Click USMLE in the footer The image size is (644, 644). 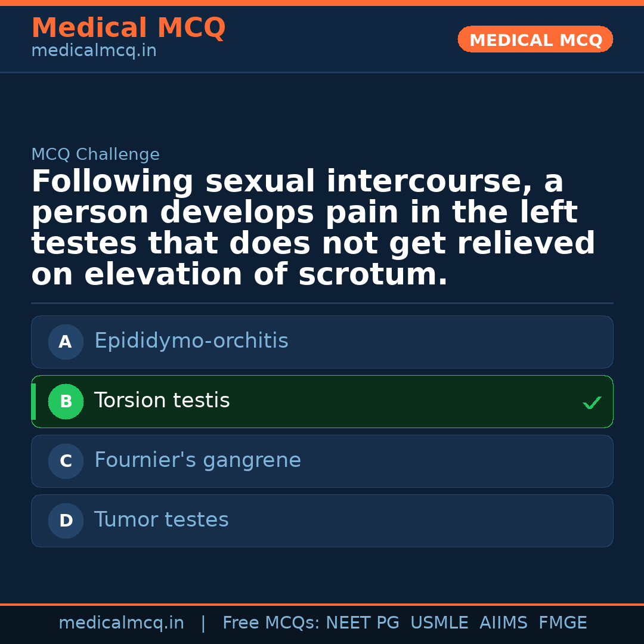[x=439, y=623]
